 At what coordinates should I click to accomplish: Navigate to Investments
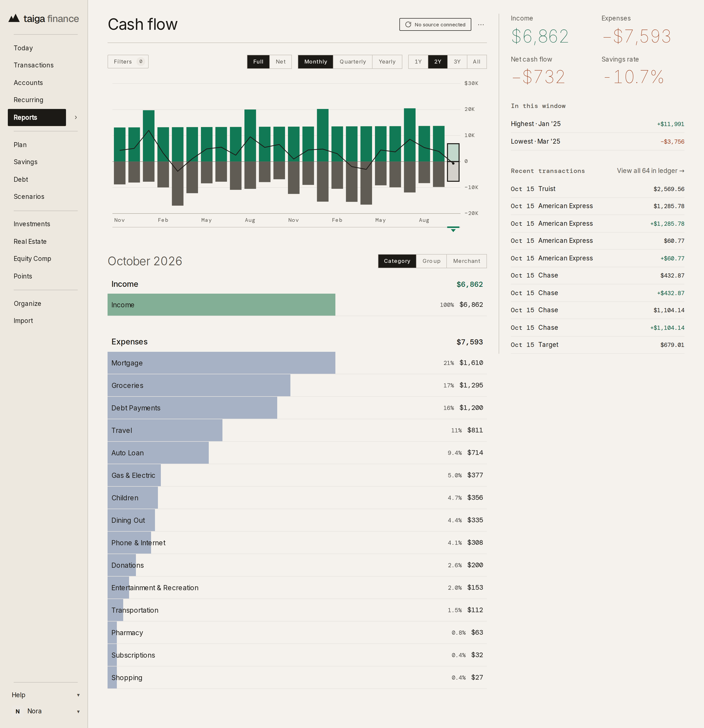pos(32,224)
